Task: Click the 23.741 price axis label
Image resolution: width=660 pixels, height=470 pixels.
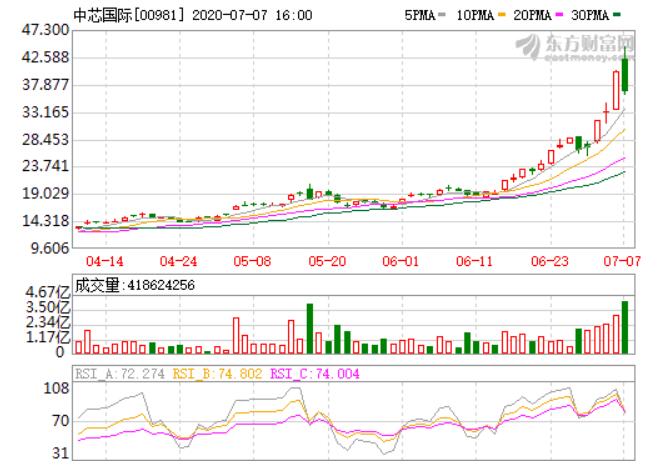Action: [45, 166]
